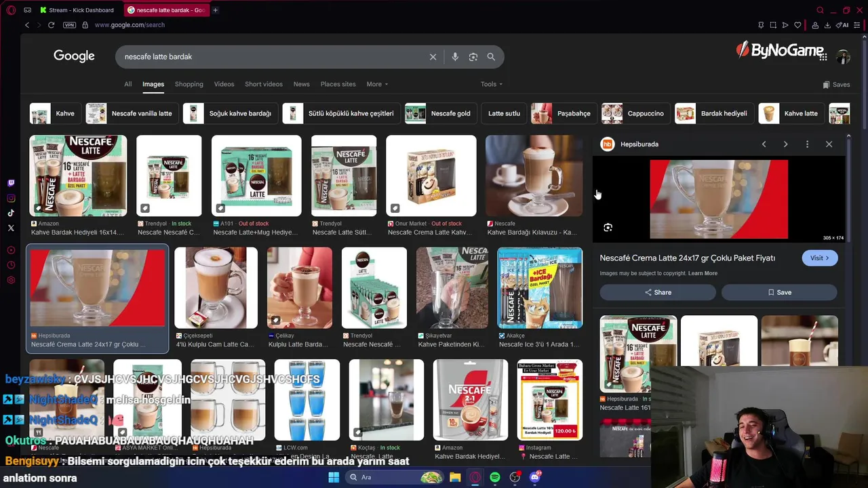The width and height of the screenshot is (868, 488).
Task: Open the Opera menu logo
Action: click(11, 10)
